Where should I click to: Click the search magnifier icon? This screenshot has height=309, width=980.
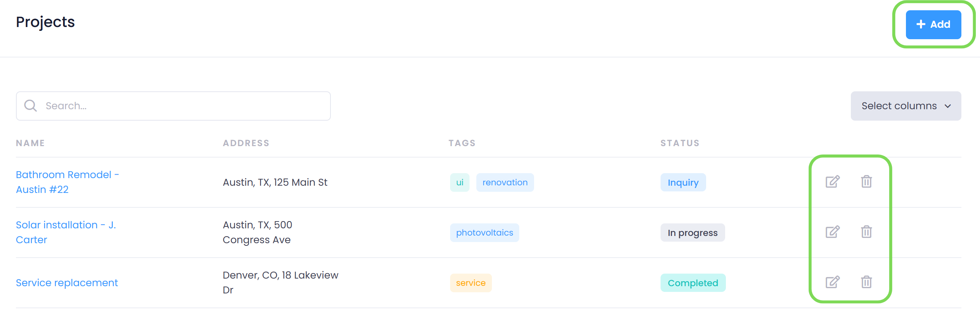click(x=30, y=106)
